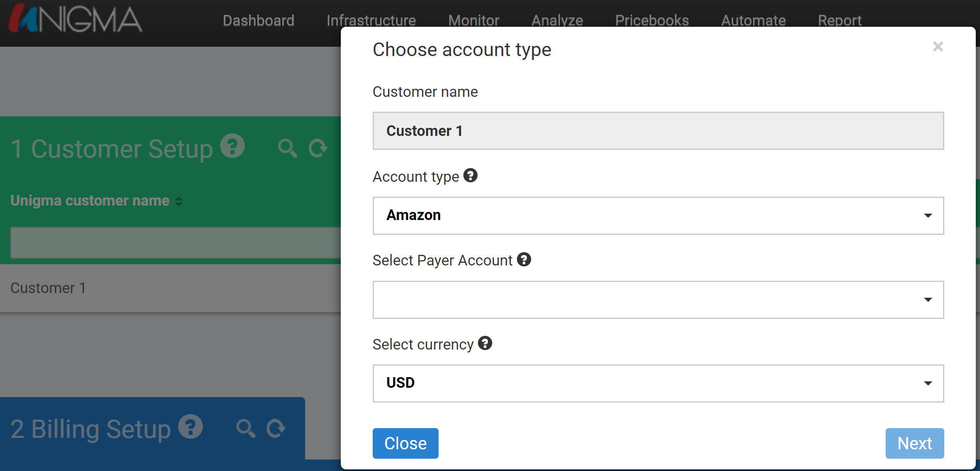Click the Unigma customer name column header
Viewport: 980px width, 471px height.
click(x=90, y=200)
